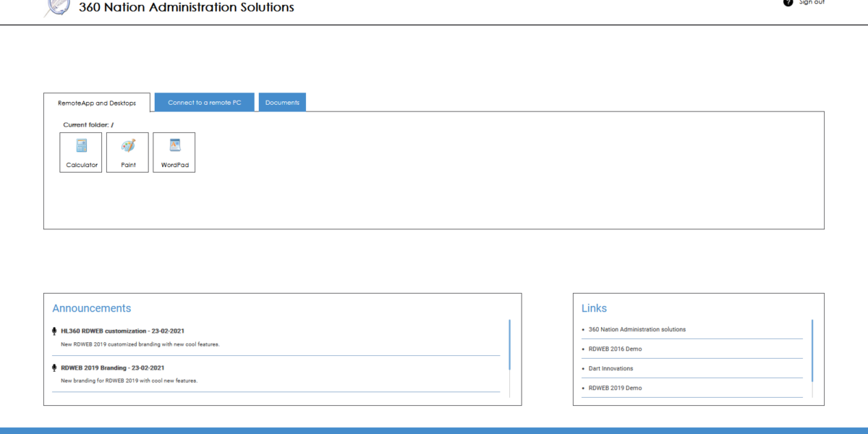Visit the Dart Innovations link
Viewport: 868px width, 434px height.
coord(610,368)
